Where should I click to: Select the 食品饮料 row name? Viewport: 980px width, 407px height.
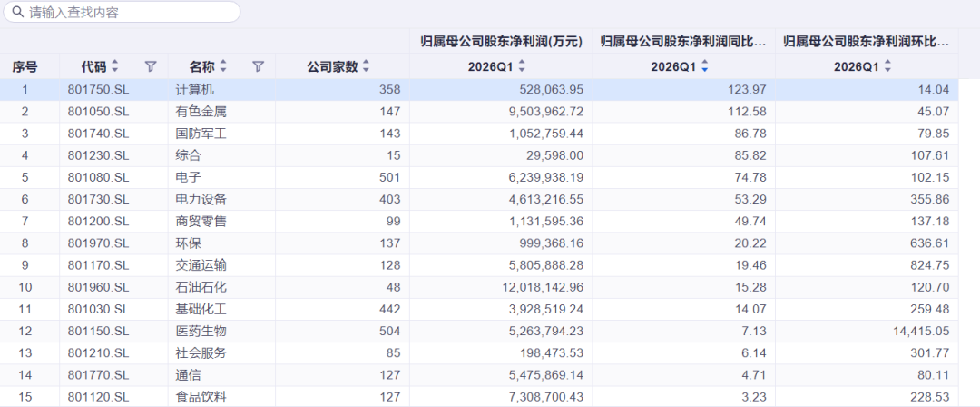201,397
